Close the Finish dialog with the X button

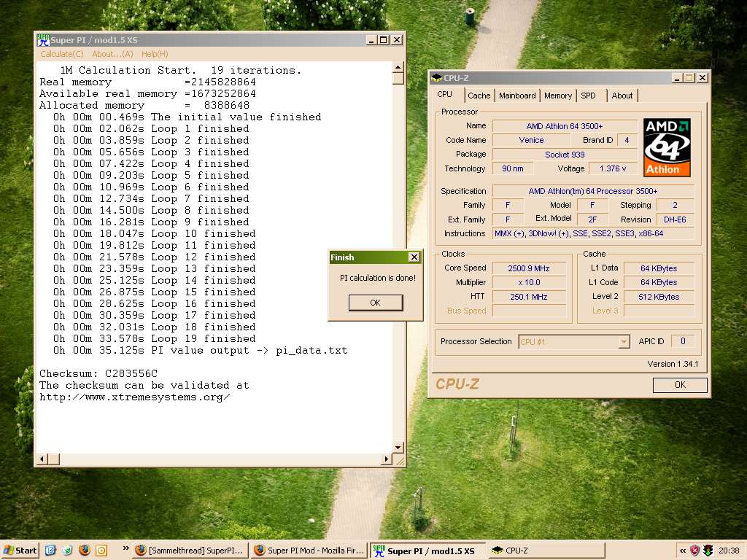414,257
